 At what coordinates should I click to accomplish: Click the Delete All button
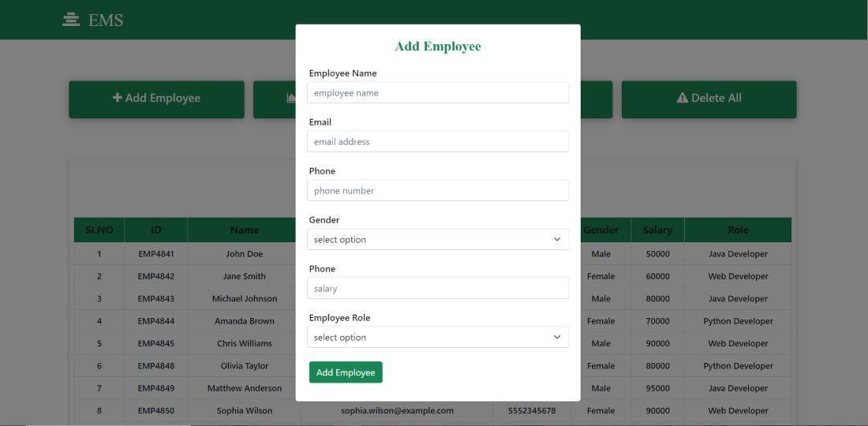coord(709,99)
